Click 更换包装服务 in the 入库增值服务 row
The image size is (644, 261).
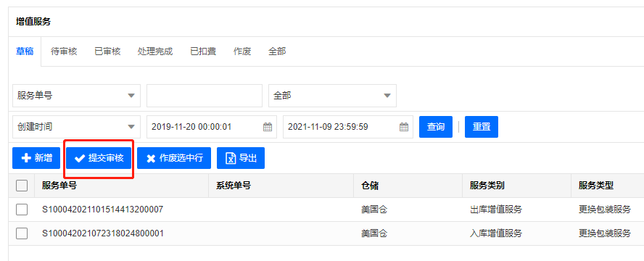605,233
